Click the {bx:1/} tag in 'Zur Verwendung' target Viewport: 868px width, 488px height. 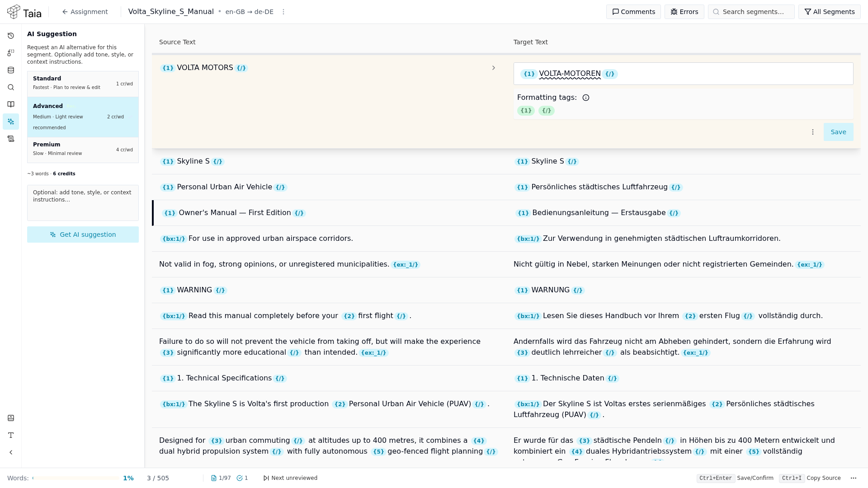[528, 239]
